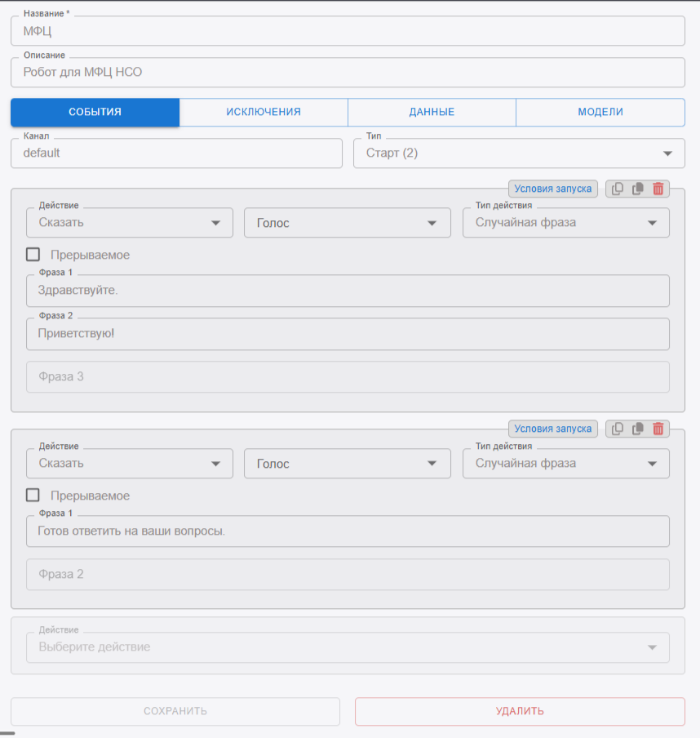This screenshot has width=700, height=738.
Task: Switch to the ИСКЛЮЧЕНИЯ tab
Action: [264, 113]
